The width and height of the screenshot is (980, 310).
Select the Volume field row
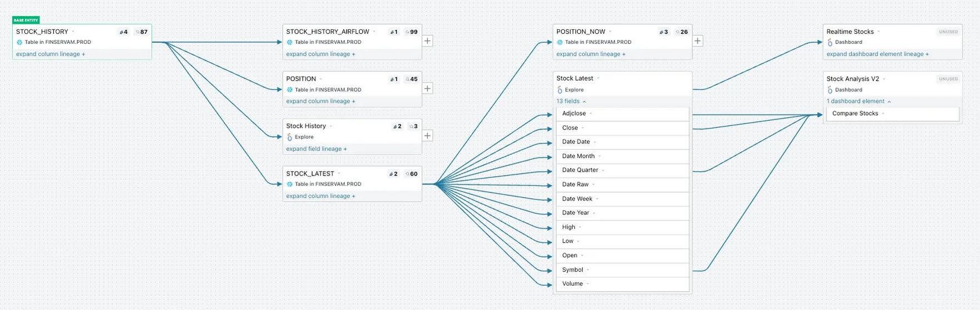623,284
